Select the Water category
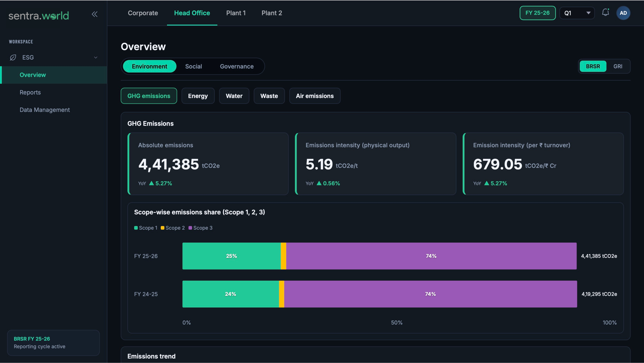Viewport: 644px width, 363px height. 234,96
